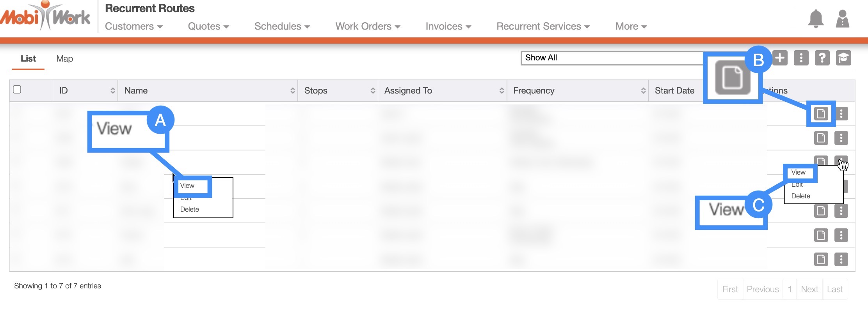
Task: Open the toolbar three-dot options icon
Action: (801, 58)
